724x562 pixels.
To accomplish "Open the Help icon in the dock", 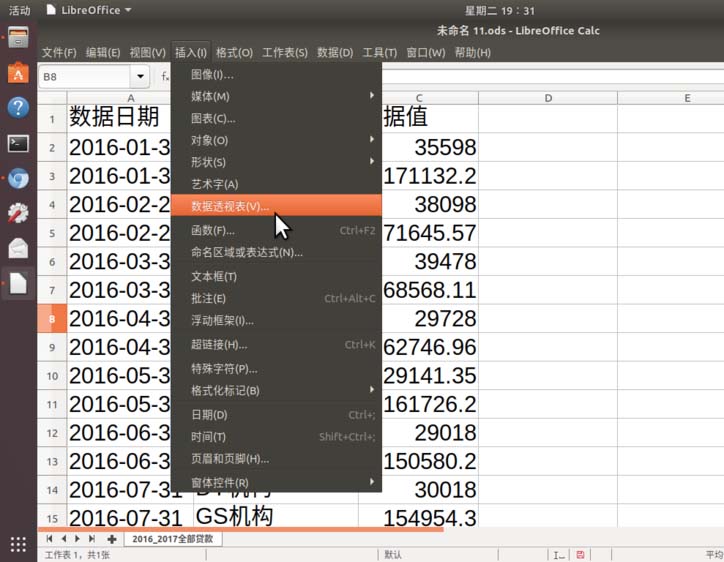I will pyautogui.click(x=18, y=108).
